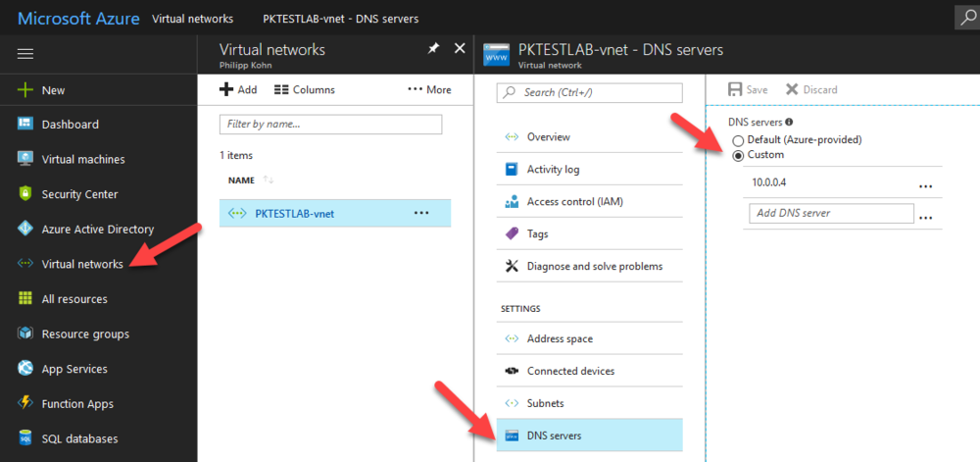
Task: Open ellipsis menu for PKTESTLAB-vnet row
Action: click(421, 213)
